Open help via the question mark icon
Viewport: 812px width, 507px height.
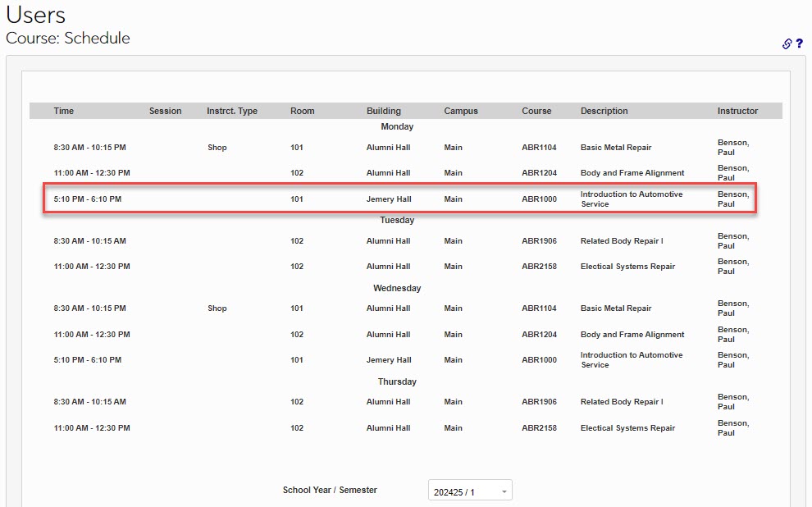(x=800, y=44)
